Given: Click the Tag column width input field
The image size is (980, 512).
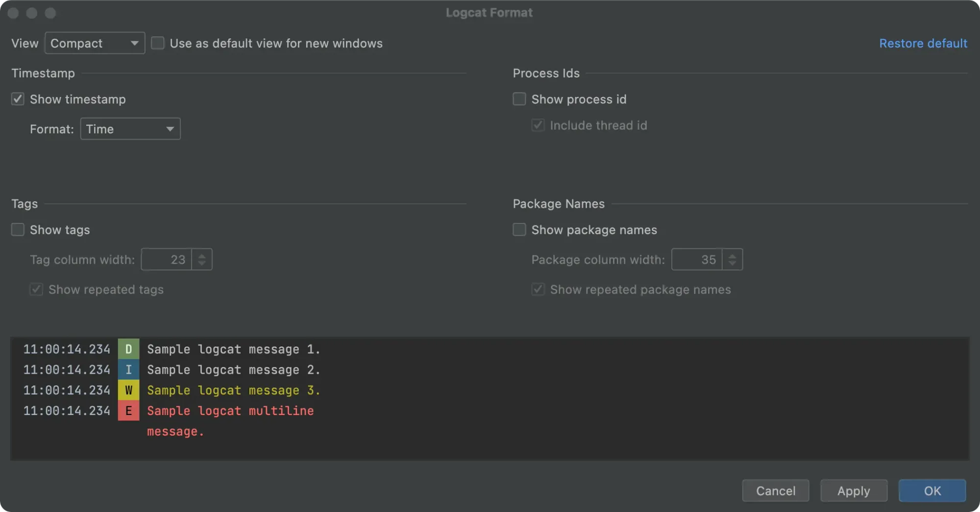Looking at the screenshot, I should [x=167, y=260].
